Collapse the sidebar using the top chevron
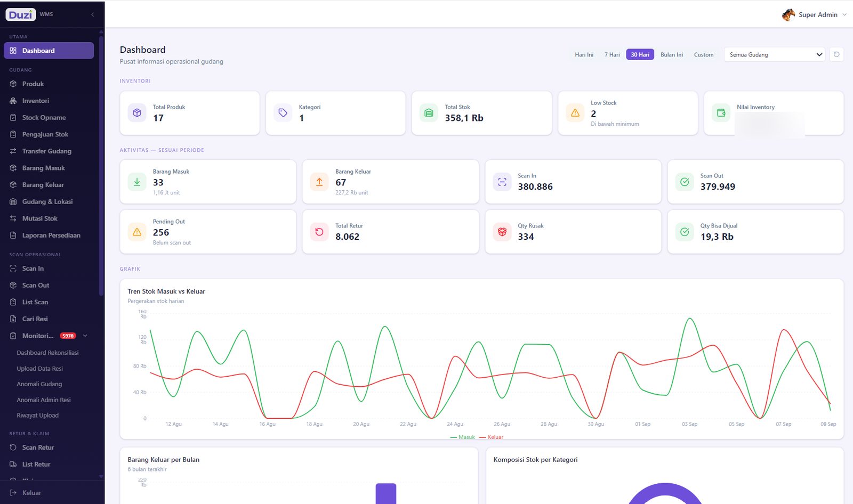 [x=93, y=14]
